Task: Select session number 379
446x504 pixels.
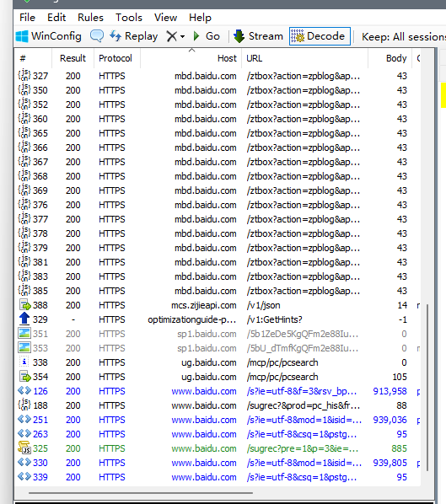Action: click(40, 248)
